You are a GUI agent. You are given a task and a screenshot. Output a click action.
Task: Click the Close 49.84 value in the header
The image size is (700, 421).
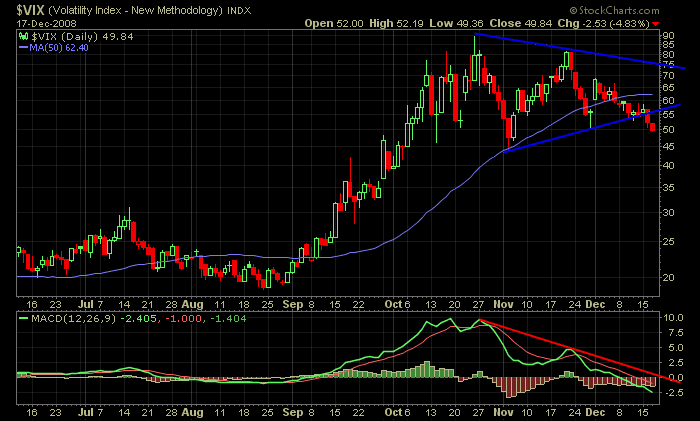[521, 24]
